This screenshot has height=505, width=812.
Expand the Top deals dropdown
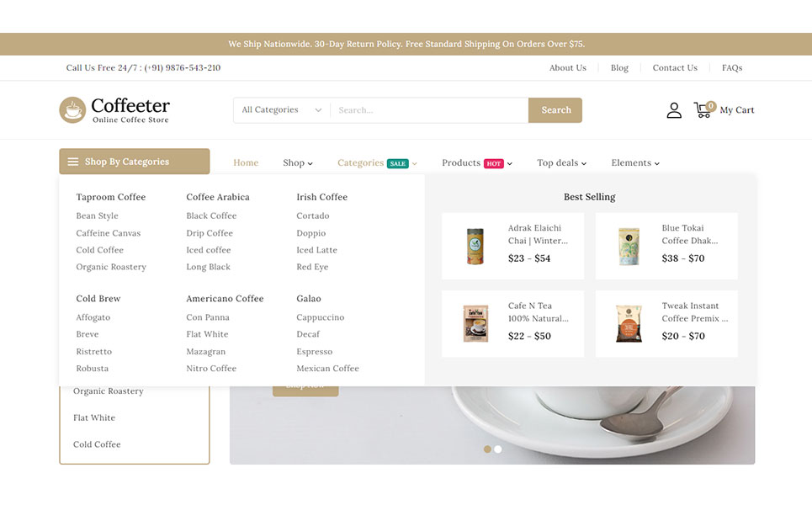[561, 162]
